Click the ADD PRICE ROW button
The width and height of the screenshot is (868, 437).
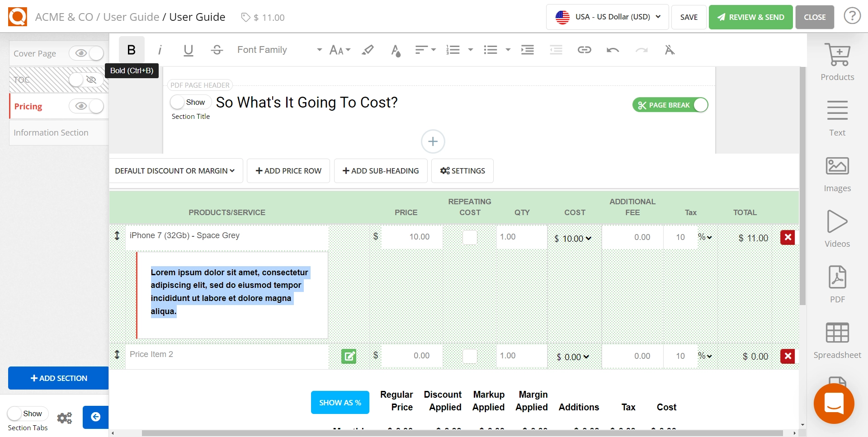[x=288, y=171]
